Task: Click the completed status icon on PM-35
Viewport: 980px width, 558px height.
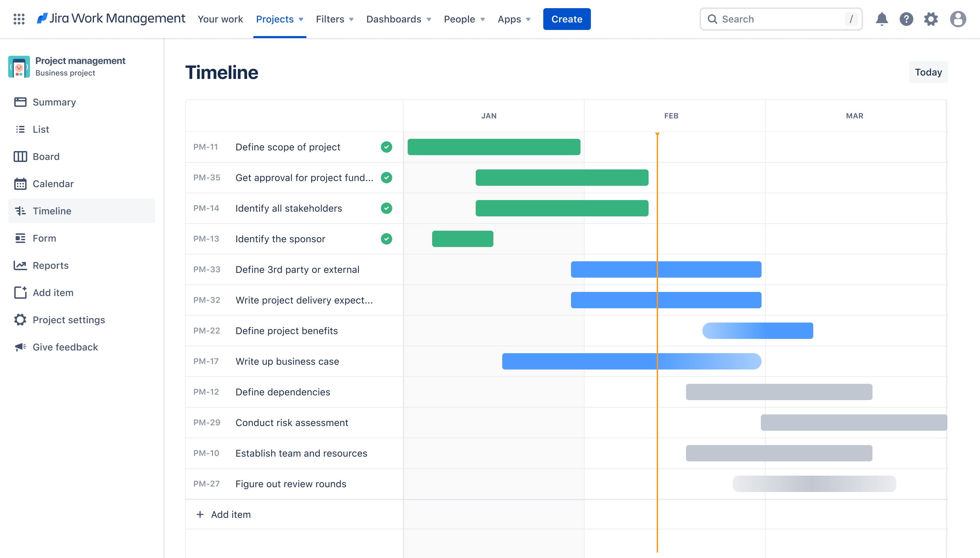Action: tap(386, 178)
